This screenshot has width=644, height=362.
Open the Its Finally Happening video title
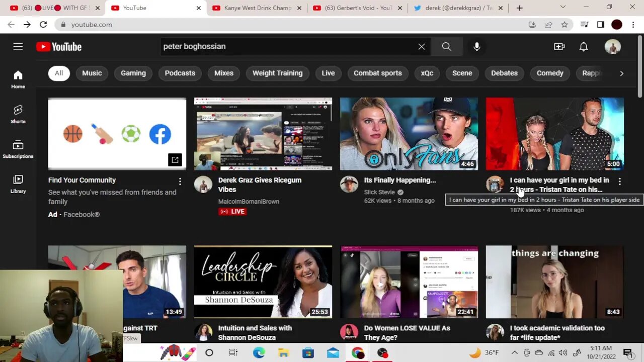pos(400,180)
